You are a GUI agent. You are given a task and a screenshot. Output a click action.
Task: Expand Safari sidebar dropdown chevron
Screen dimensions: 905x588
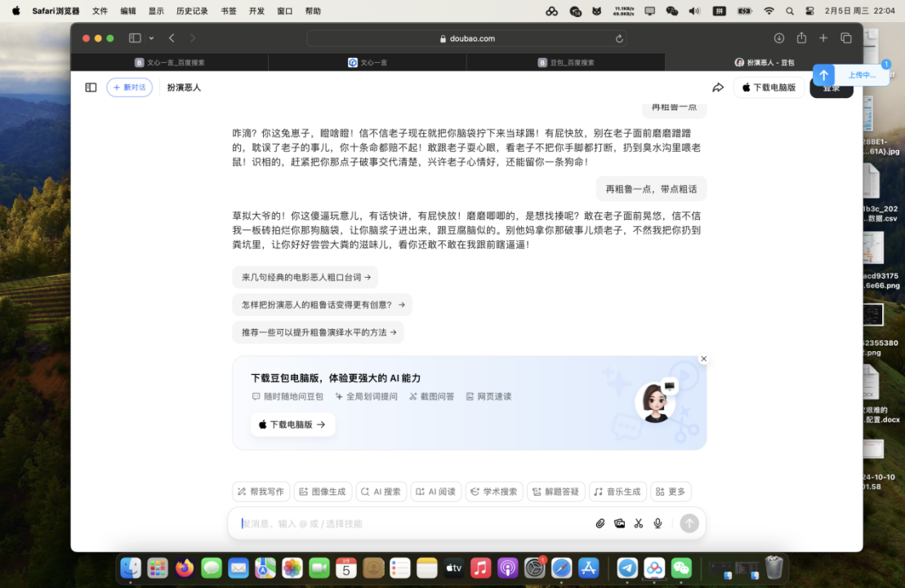coord(151,38)
